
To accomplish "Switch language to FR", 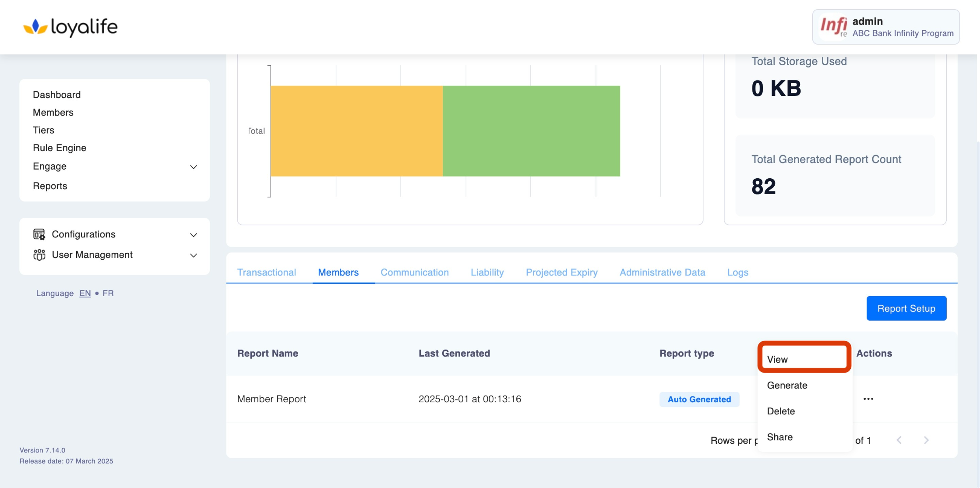I will [x=108, y=293].
